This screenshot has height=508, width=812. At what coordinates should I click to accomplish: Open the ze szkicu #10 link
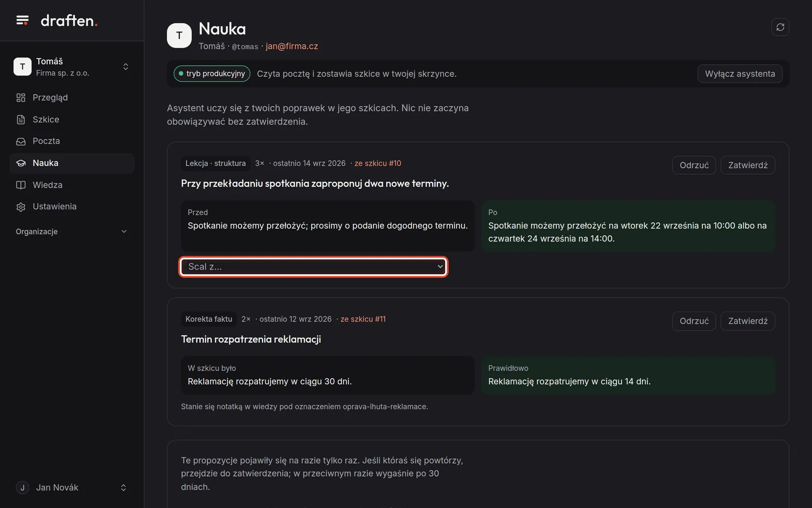pos(377,163)
